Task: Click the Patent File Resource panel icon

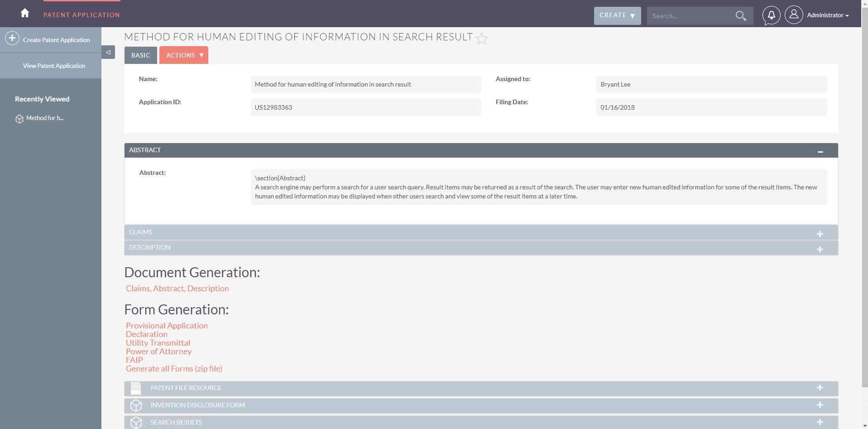Action: click(x=136, y=388)
